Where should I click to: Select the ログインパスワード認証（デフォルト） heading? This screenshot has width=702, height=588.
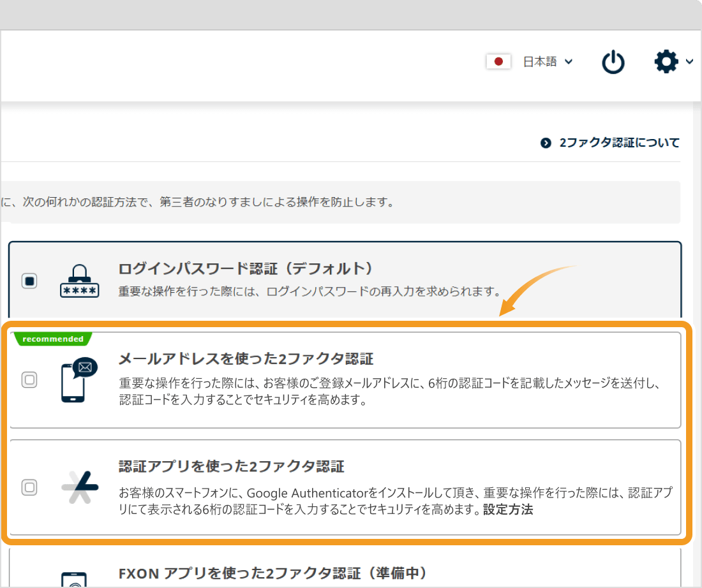click(245, 268)
